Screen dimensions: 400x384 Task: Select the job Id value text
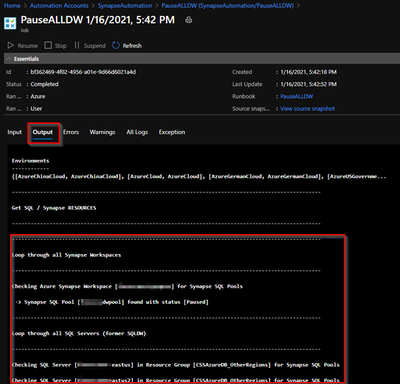pyautogui.click(x=83, y=72)
